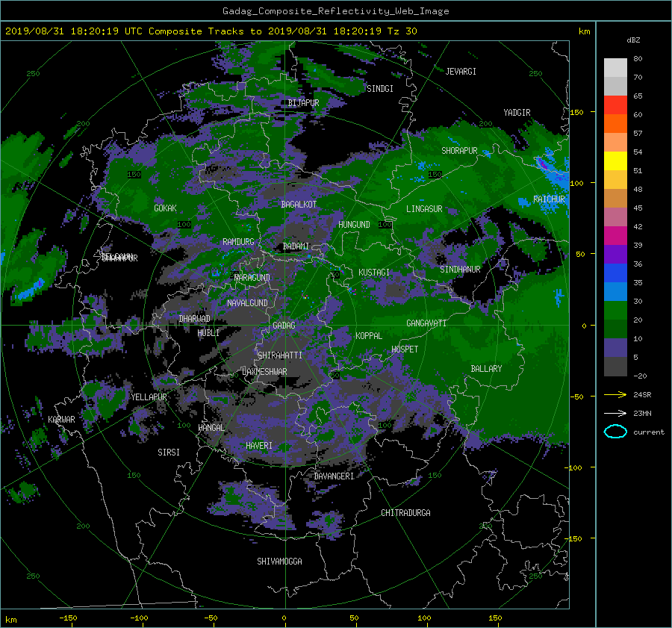Pick the dark gray swatch at scale bottom
Viewport: 672px width, 628px height.
(x=615, y=367)
